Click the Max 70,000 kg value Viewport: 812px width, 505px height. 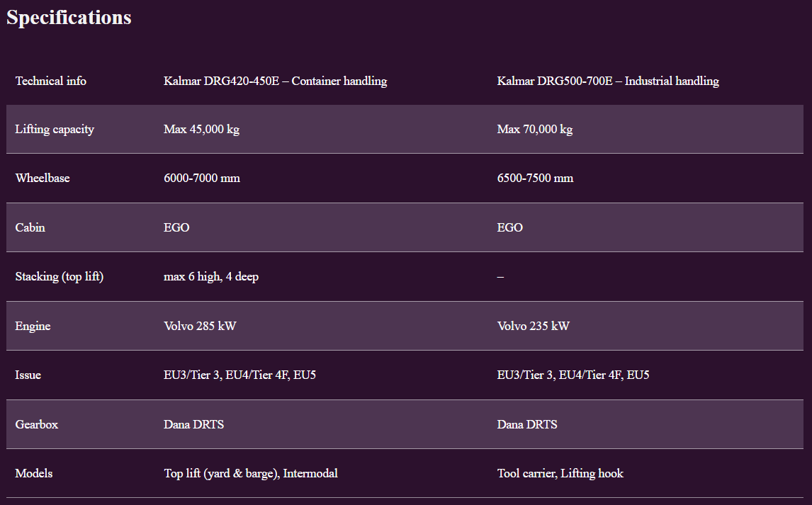coord(534,129)
